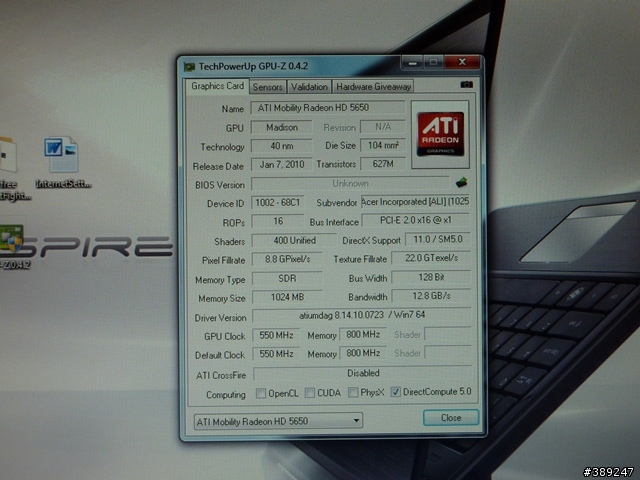
Task: Click the Close button in GPU-Z
Action: (451, 418)
